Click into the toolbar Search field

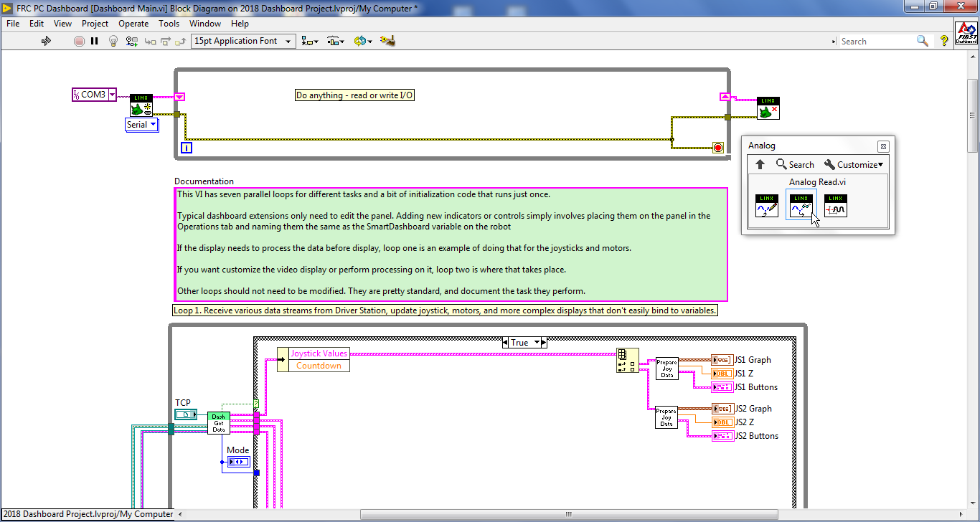[877, 41]
